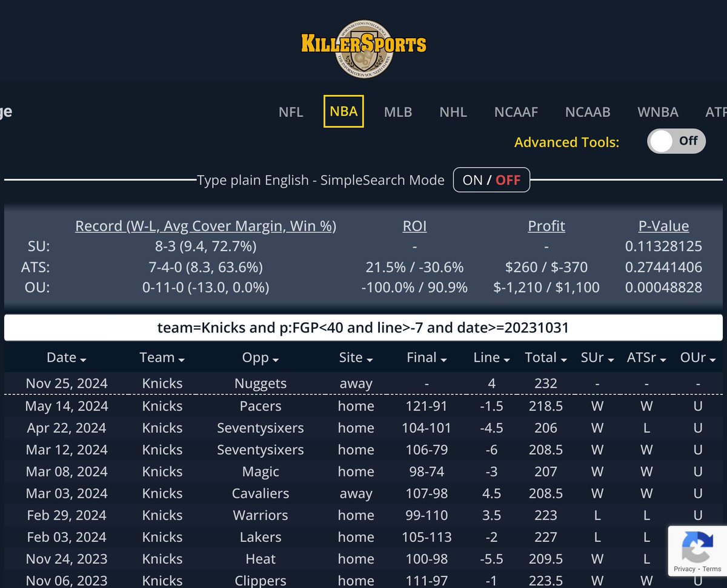
Task: Click the 0.00048828 P-Value
Action: (663, 287)
